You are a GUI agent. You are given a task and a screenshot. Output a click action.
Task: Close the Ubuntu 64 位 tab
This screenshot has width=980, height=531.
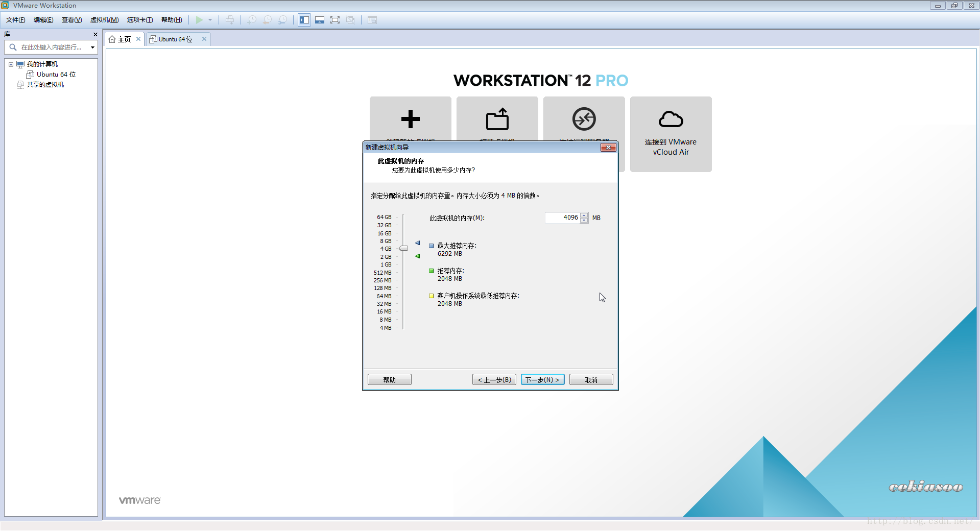point(204,39)
